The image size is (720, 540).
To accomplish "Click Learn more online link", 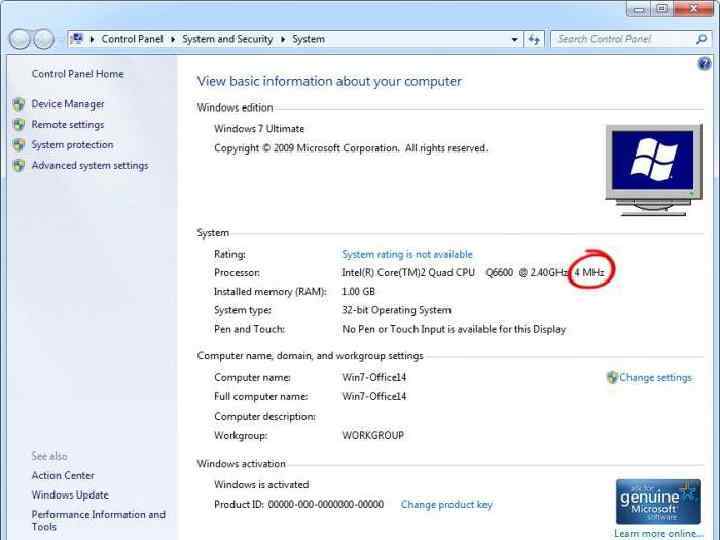I will (x=659, y=534).
